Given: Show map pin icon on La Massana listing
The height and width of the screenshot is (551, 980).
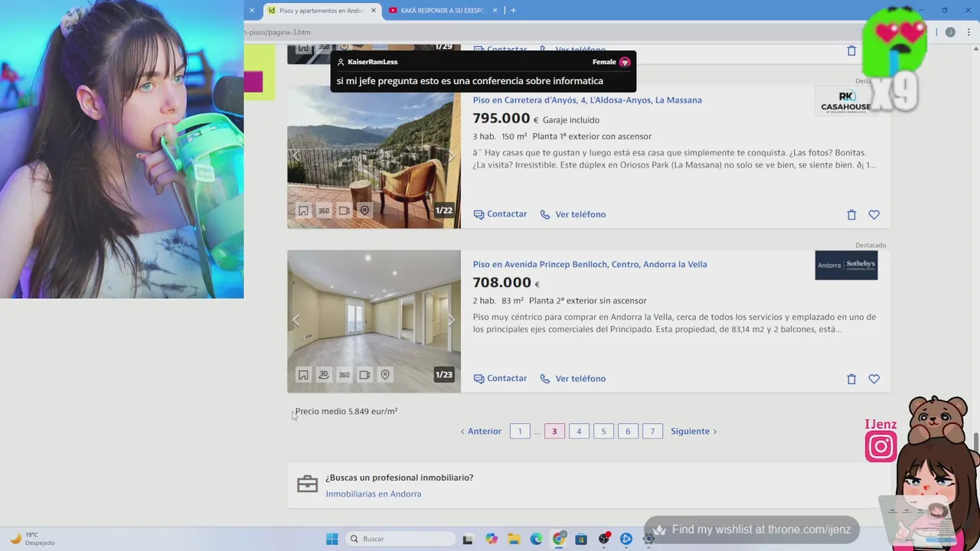Looking at the screenshot, I should 364,210.
